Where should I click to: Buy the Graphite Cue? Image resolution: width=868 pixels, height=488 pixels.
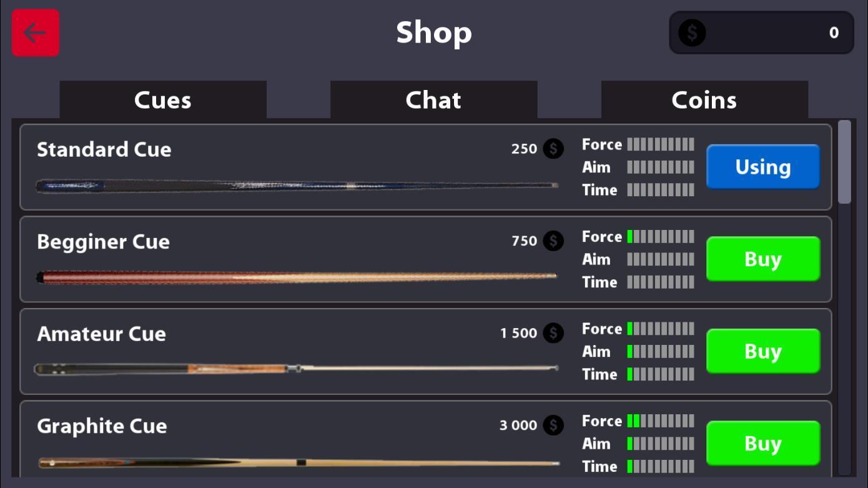click(762, 443)
